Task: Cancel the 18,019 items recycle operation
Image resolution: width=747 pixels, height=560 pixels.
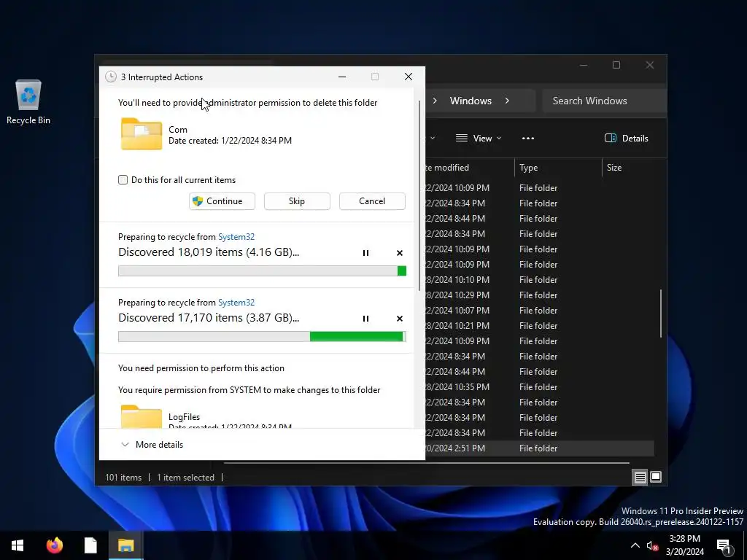Action: 400,253
